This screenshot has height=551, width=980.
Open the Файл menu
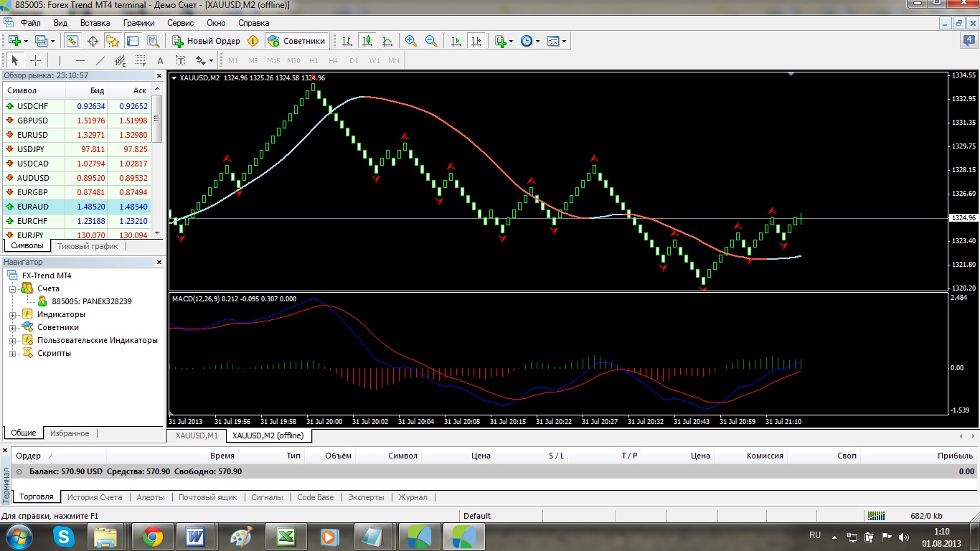click(x=30, y=22)
